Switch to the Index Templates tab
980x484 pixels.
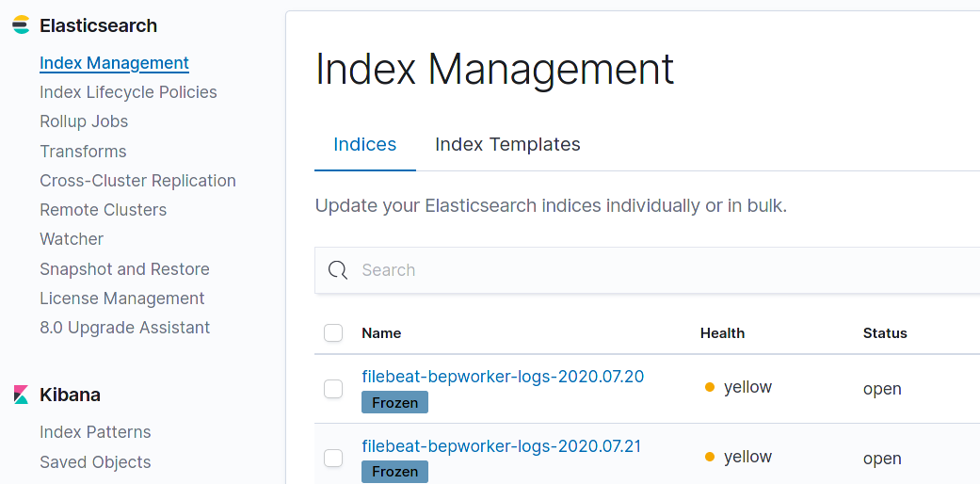tap(507, 144)
